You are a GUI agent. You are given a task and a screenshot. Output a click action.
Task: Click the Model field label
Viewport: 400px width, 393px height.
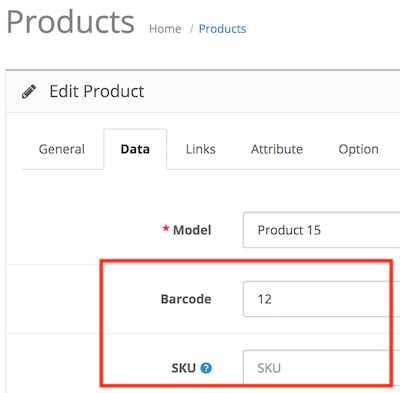[192, 230]
